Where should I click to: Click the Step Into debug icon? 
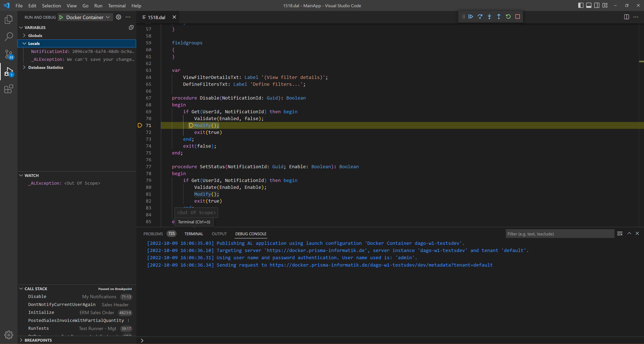click(489, 16)
